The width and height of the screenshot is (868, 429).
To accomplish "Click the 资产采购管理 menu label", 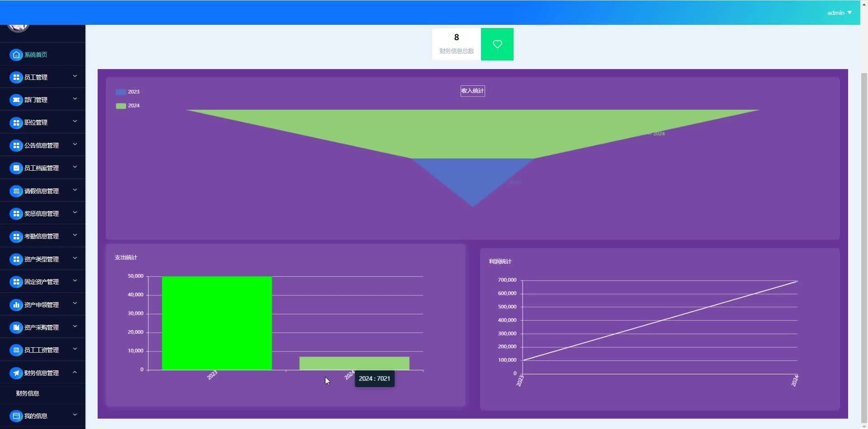I will pyautogui.click(x=42, y=327).
